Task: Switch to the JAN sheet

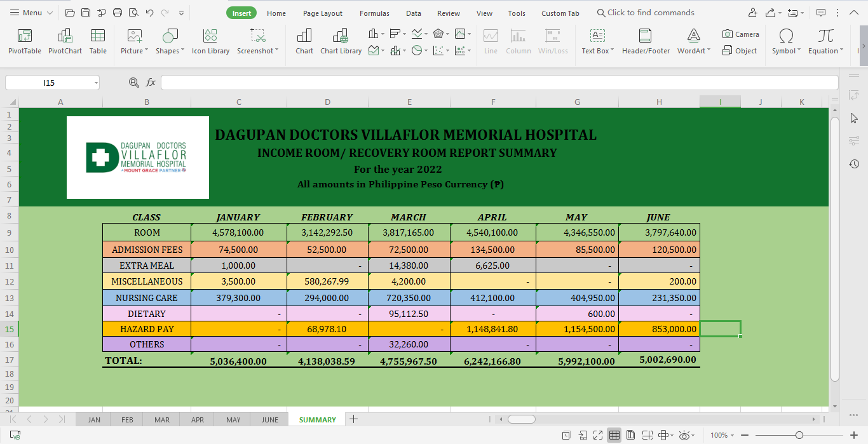Action: 94,419
